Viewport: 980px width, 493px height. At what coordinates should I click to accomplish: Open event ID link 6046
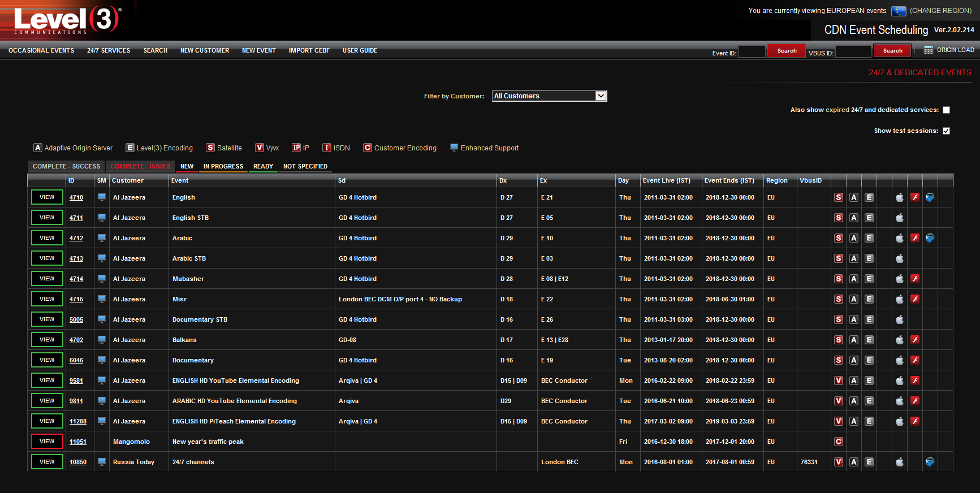pos(76,360)
